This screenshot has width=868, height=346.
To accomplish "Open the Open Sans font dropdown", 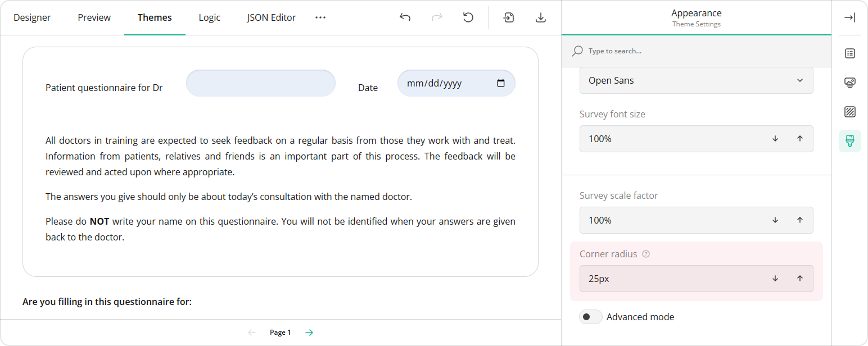I will (696, 80).
